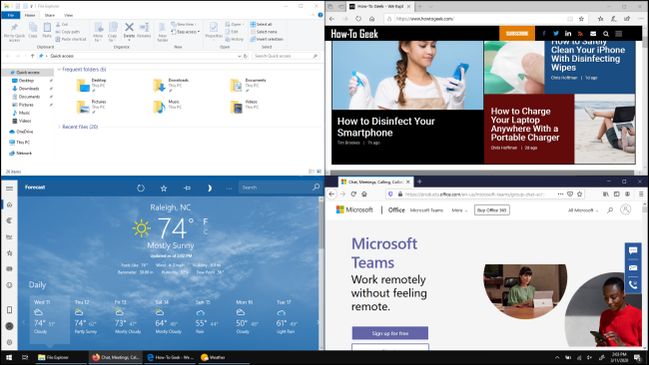
Task: Collapse the File Explorer ribbon chevron
Action: (x=313, y=15)
